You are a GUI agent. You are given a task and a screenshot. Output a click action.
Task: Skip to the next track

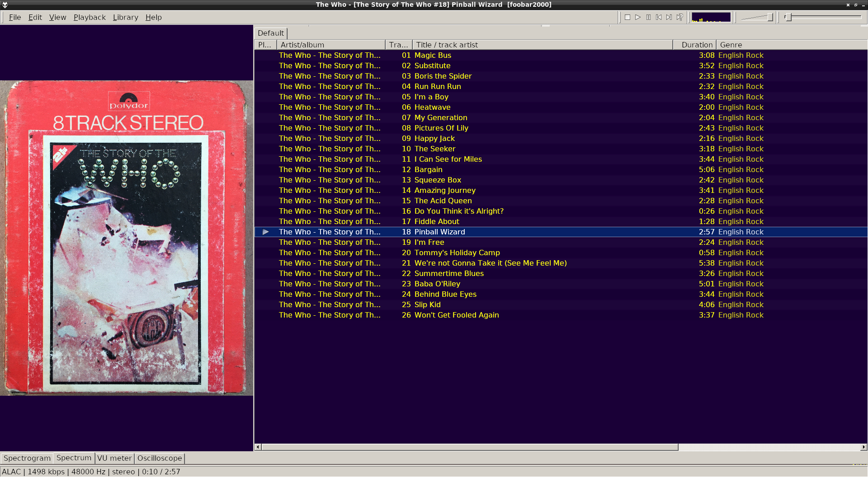[x=669, y=17]
